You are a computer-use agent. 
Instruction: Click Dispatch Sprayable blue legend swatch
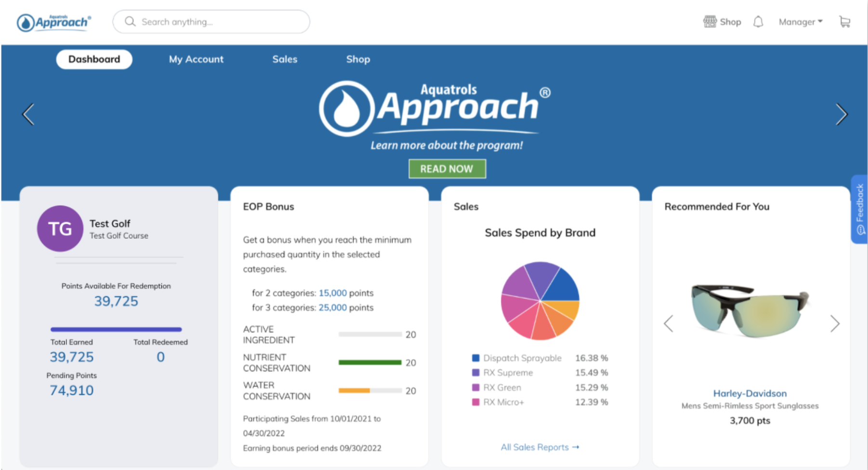pos(475,358)
